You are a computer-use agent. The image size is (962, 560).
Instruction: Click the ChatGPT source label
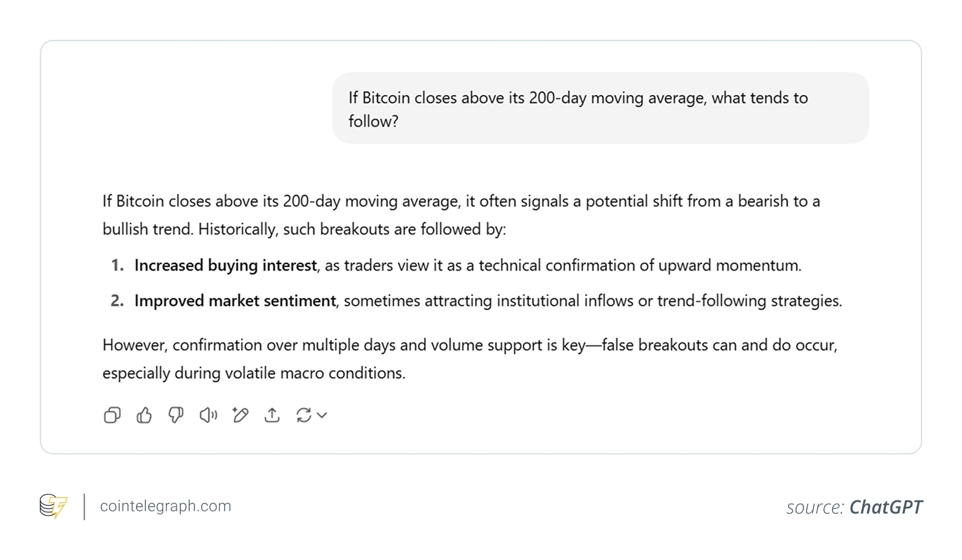pyautogui.click(x=886, y=508)
